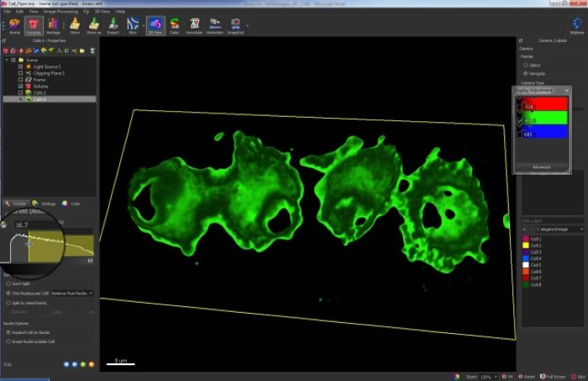Image resolution: width=588 pixels, height=381 pixels.
Task: Open the Annotate tool
Action: pos(195,25)
